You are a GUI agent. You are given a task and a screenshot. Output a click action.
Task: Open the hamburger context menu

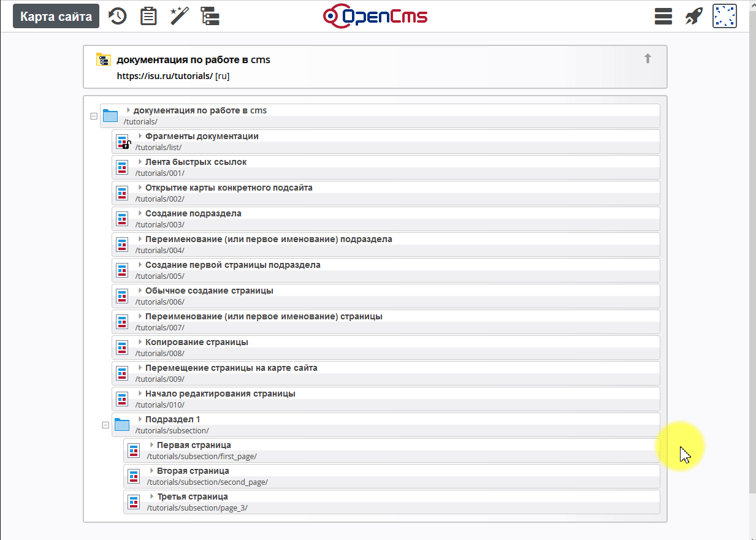coord(663,17)
